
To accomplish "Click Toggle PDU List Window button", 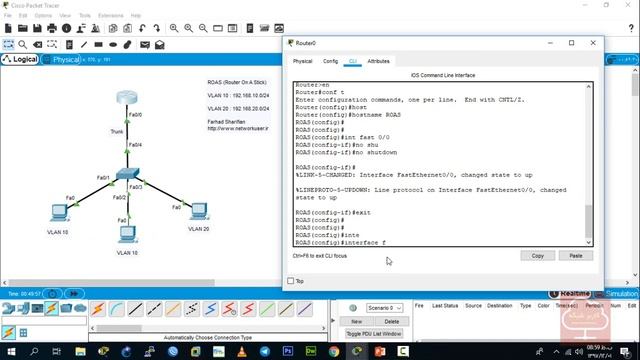I will click(x=373, y=334).
